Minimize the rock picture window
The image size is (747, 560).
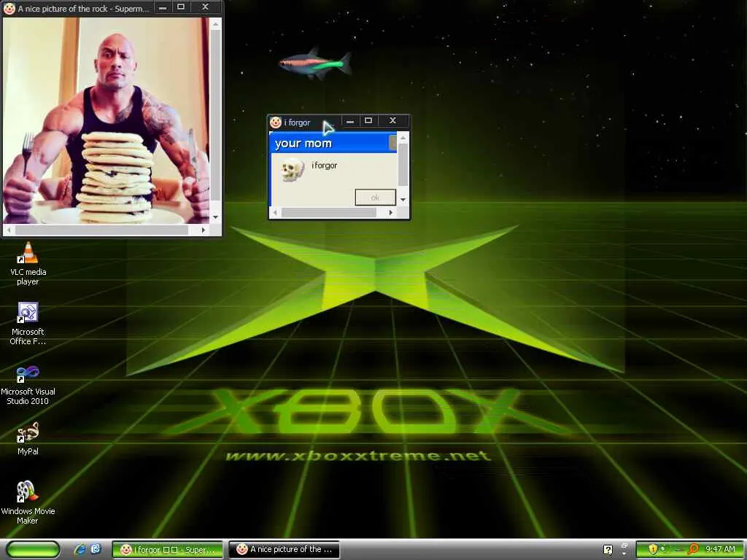tap(163, 7)
